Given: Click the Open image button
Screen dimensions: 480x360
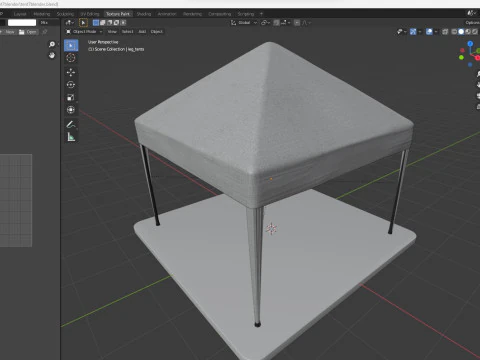Looking at the screenshot, I should [28, 32].
